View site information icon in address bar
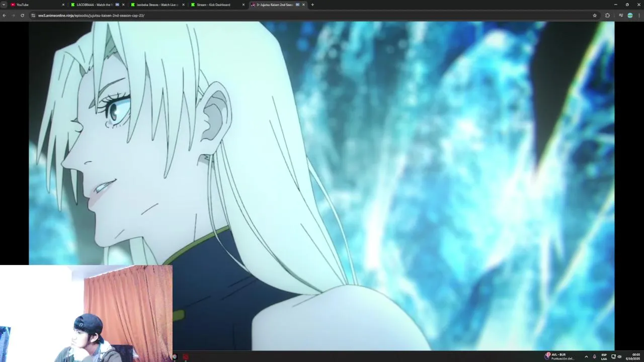This screenshot has width=644, height=362. [33, 15]
